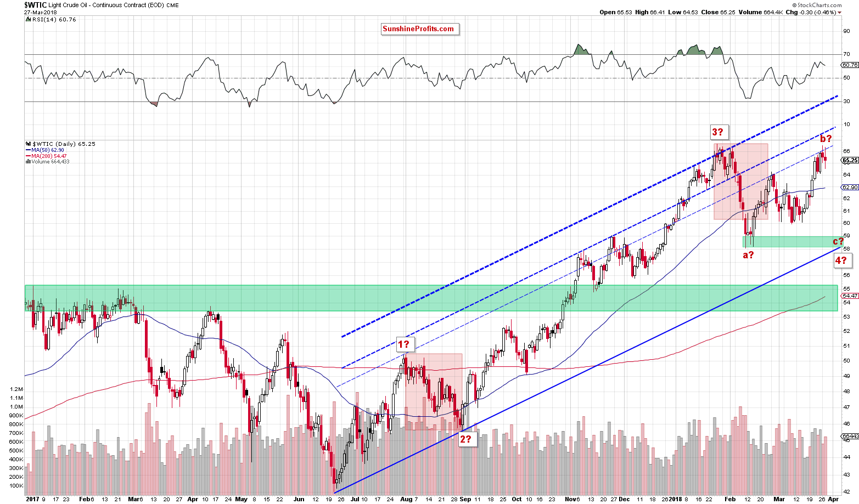Click the 'Close 65.25' value in the header
The image size is (859, 504).
717,12
